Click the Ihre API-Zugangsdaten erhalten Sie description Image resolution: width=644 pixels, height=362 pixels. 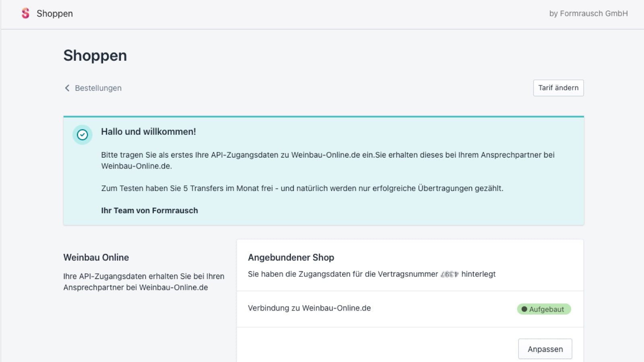[x=144, y=282]
